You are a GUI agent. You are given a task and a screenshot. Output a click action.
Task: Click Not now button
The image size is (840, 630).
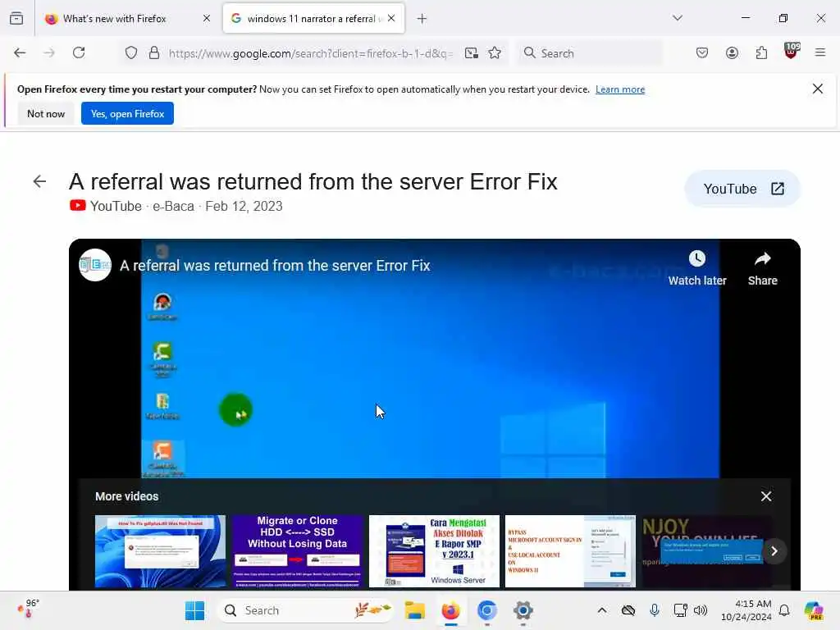point(46,113)
